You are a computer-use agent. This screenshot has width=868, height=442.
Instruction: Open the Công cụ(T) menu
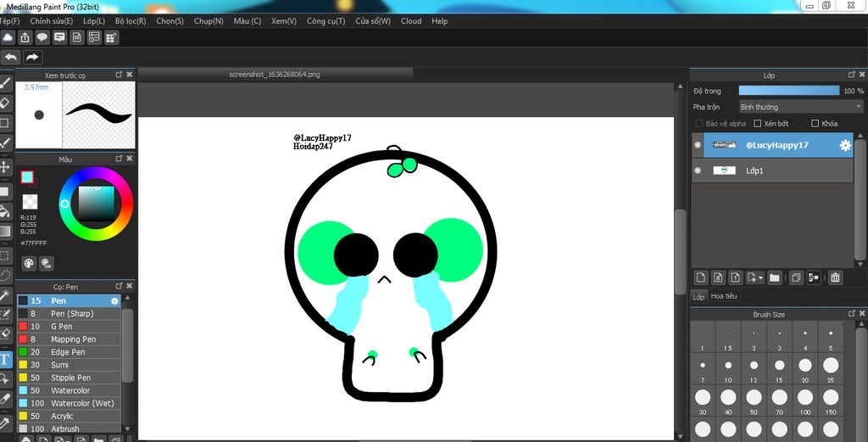click(x=326, y=21)
